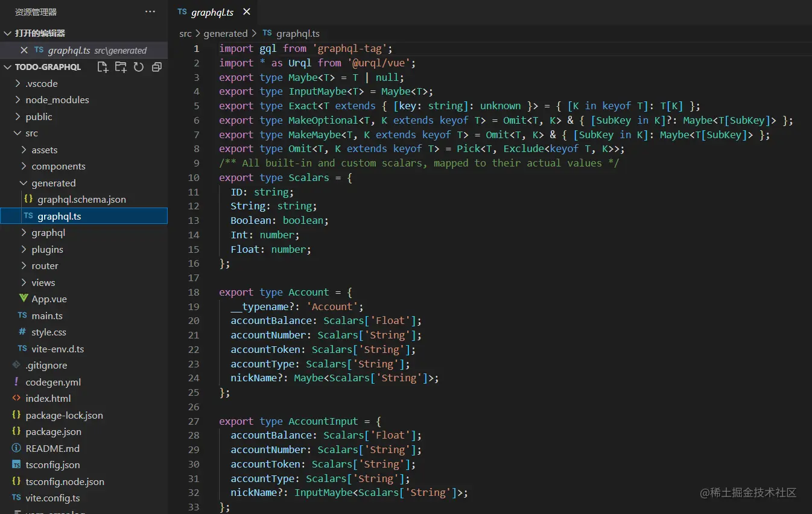Click the New Folder icon in TODO-GRAPHQL header
The width and height of the screenshot is (812, 514).
[121, 67]
